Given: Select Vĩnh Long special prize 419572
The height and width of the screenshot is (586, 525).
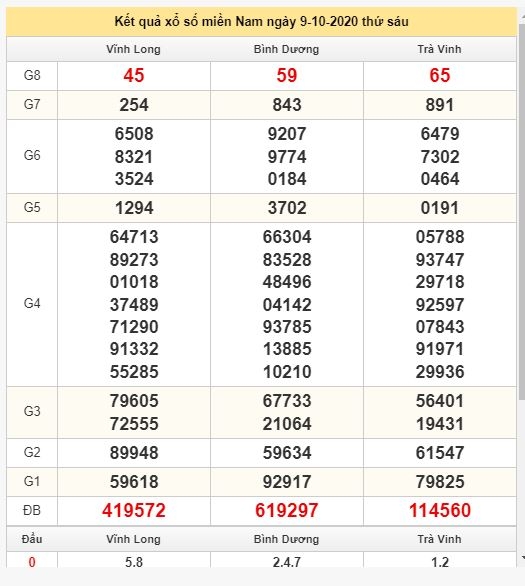Looking at the screenshot, I should click(x=134, y=511).
